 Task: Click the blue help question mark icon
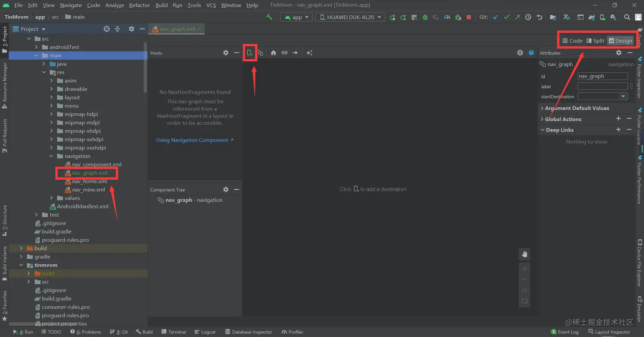pos(531,53)
